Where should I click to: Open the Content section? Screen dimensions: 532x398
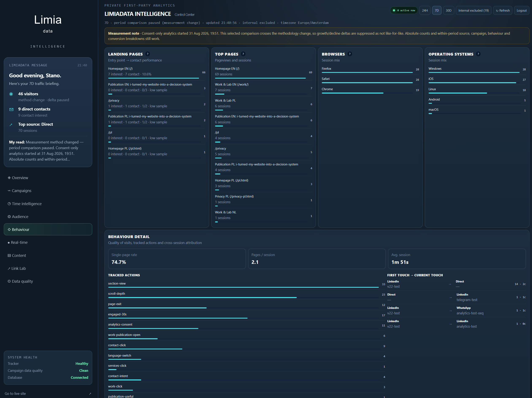(x=48, y=255)
